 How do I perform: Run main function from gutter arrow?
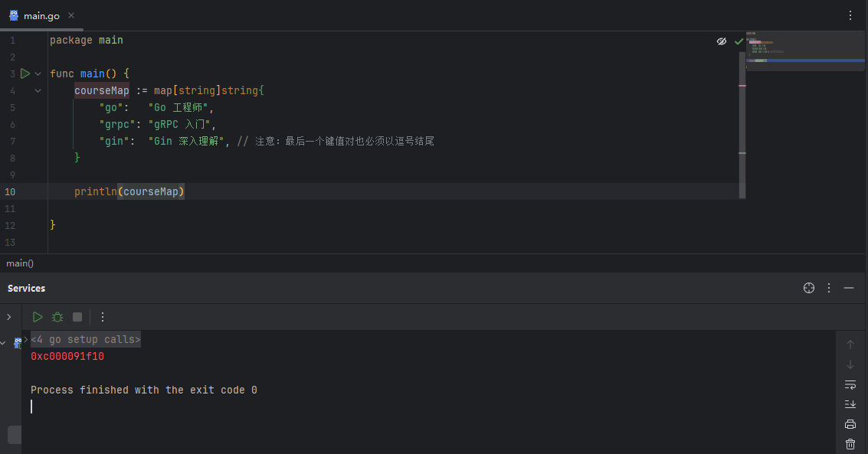(x=25, y=73)
